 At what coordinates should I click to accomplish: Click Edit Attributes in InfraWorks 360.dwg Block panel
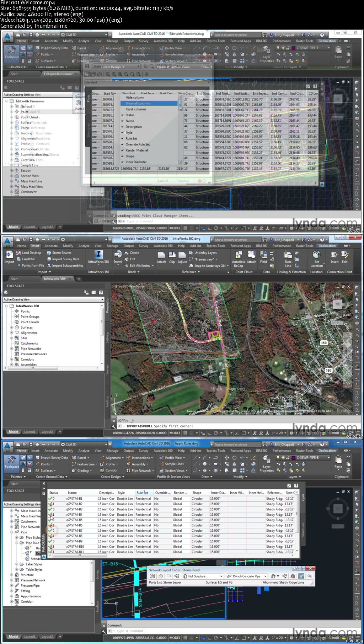tap(140, 266)
